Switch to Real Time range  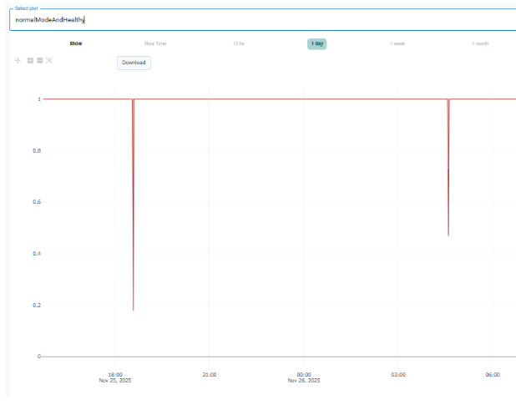[x=155, y=43]
